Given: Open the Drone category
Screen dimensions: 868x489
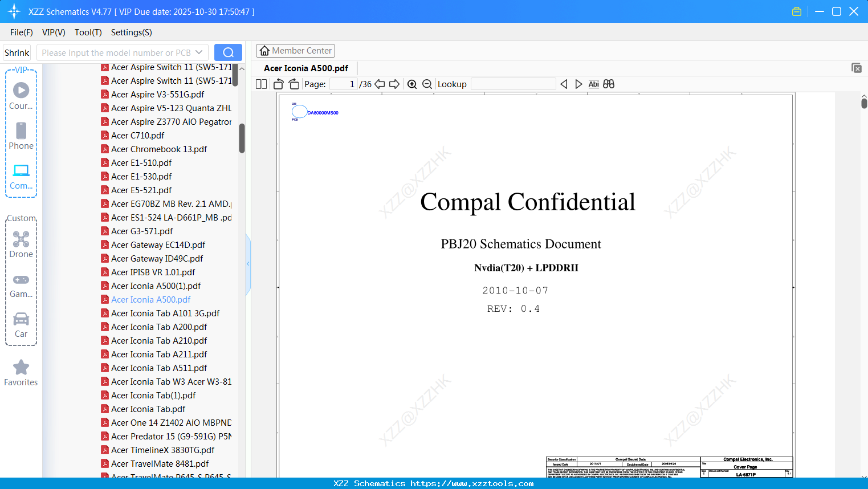Looking at the screenshot, I should tap(21, 244).
